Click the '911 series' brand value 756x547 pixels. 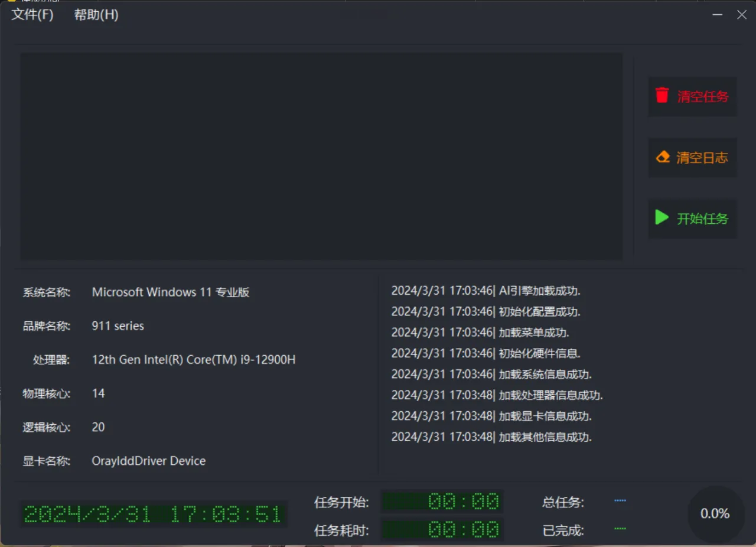click(118, 326)
